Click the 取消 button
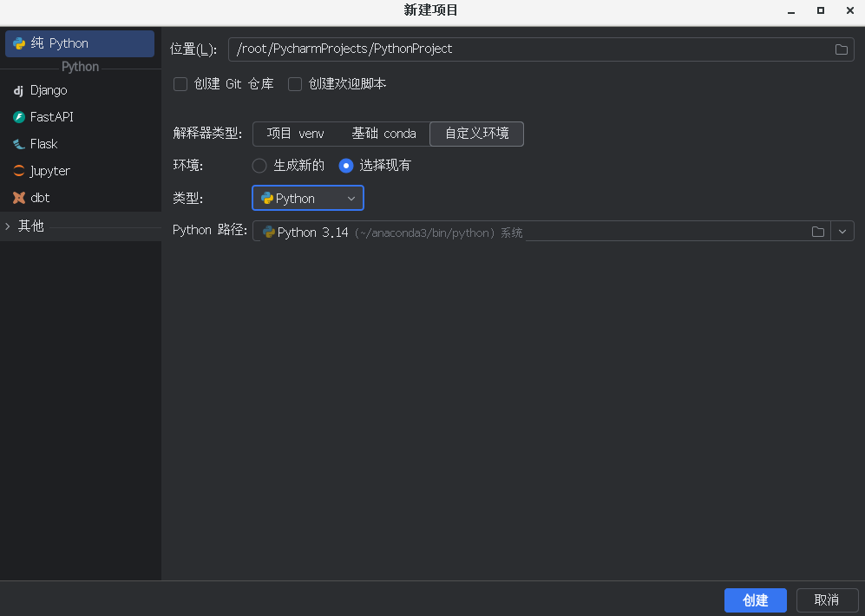Screen dimensions: 865x616 [827, 600]
